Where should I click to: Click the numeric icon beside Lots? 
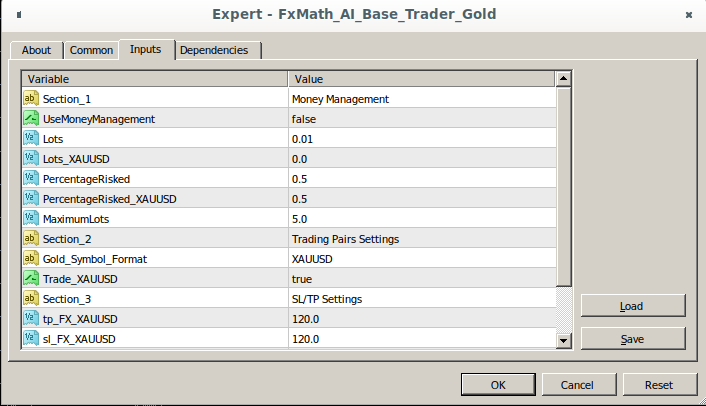[31, 138]
